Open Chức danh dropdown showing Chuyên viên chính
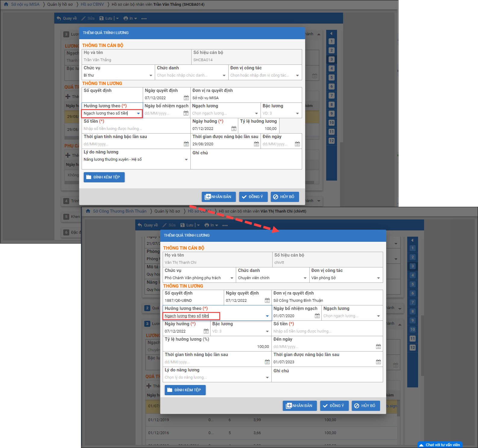 coord(305,278)
